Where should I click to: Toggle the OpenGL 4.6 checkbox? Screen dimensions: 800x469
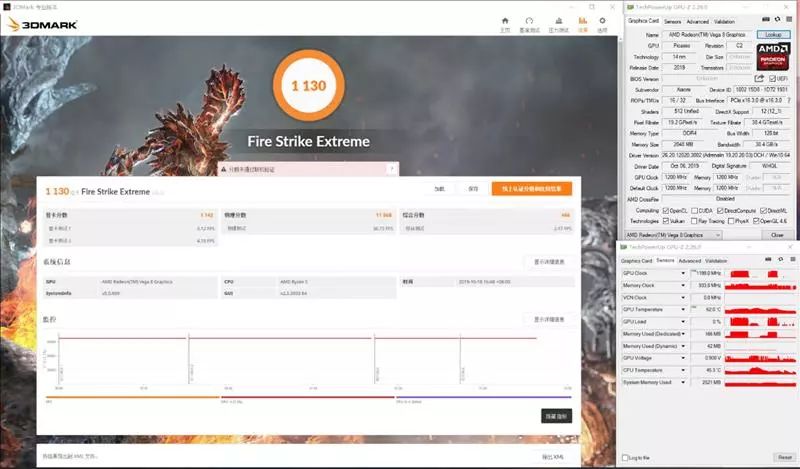tap(756, 221)
